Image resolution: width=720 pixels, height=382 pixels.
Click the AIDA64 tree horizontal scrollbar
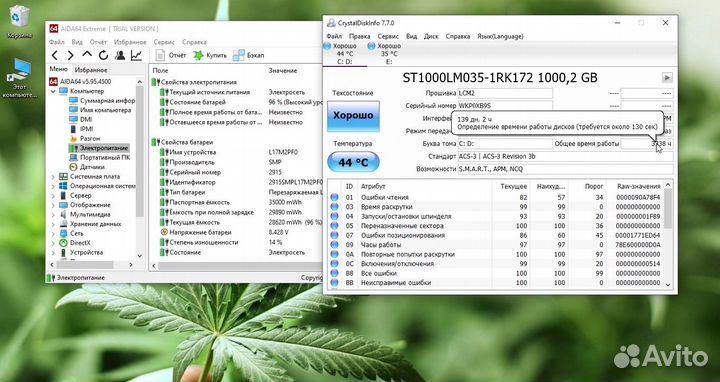coord(91,265)
